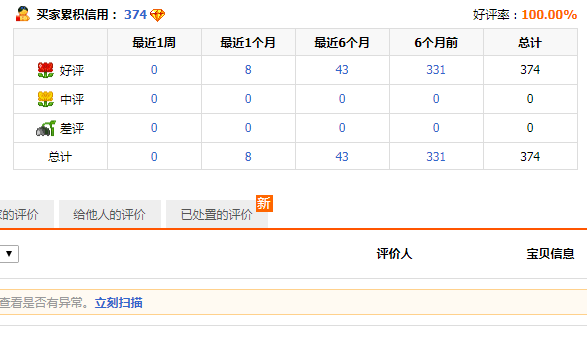Click the wilted flower 差评 icon
The width and height of the screenshot is (587, 362).
coord(46,128)
